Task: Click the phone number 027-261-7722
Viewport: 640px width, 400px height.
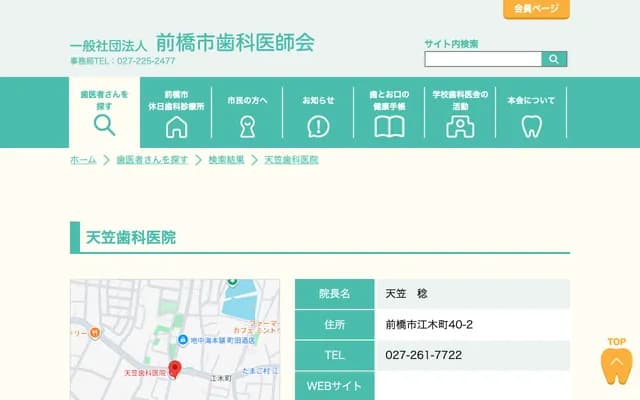Action: tap(423, 355)
